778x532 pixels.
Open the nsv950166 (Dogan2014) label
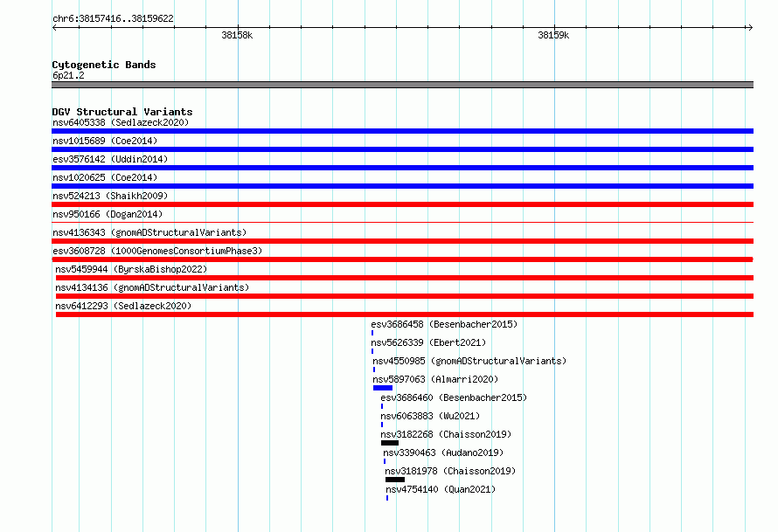click(108, 214)
